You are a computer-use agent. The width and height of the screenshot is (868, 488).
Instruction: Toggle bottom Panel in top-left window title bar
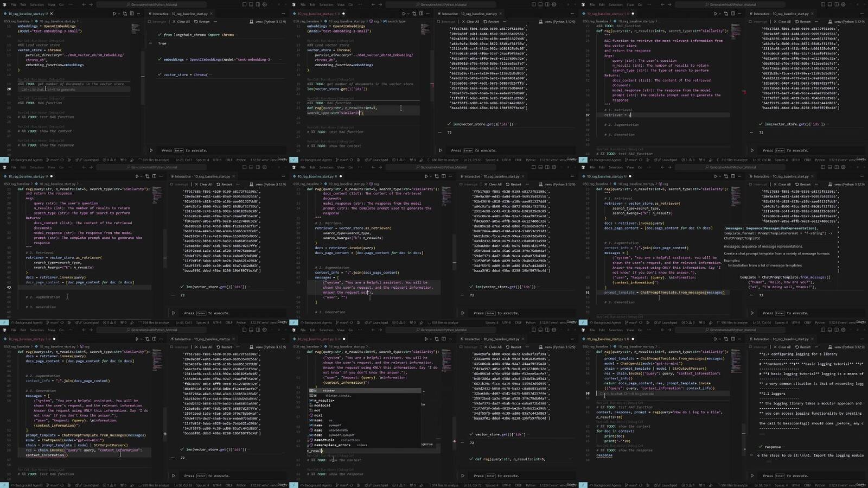(251, 4)
